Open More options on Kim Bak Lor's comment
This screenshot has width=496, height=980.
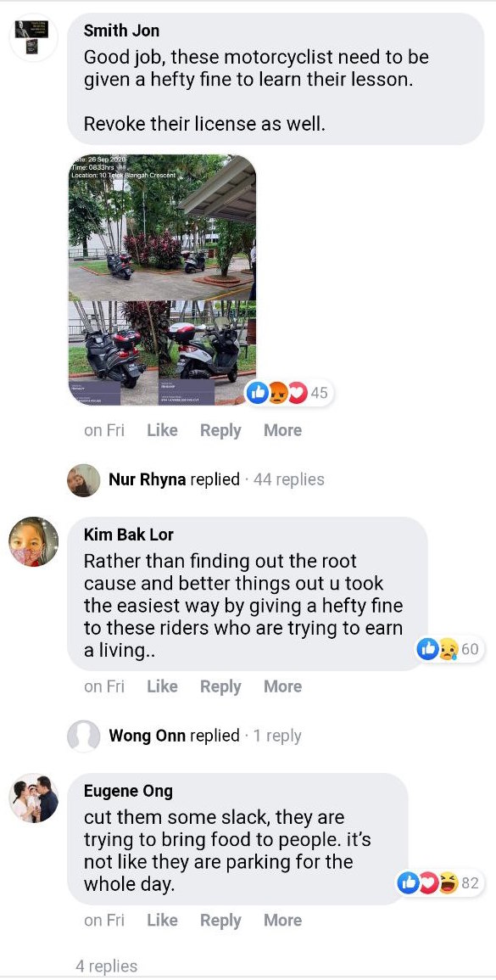[282, 686]
